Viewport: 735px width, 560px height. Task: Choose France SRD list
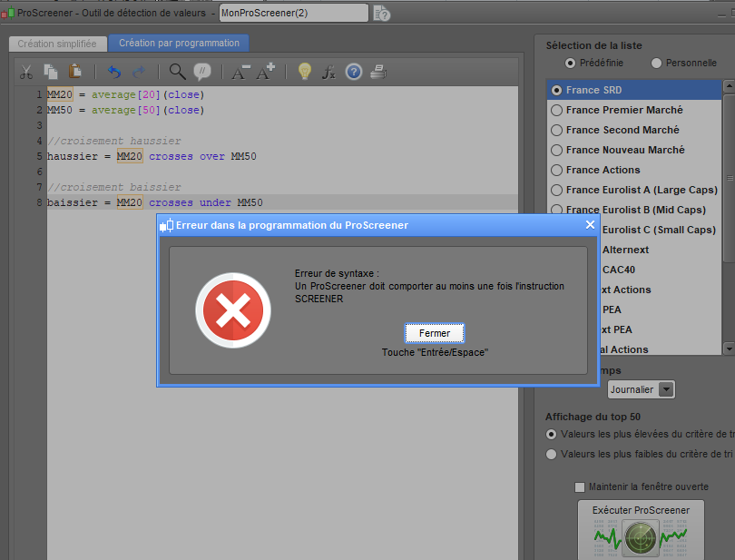pos(634,90)
